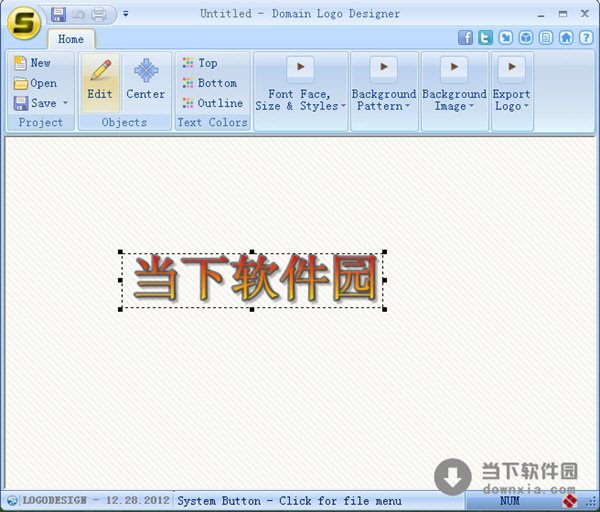This screenshot has width=600, height=512.
Task: Click the quick access Save floppy icon
Action: coord(59,15)
